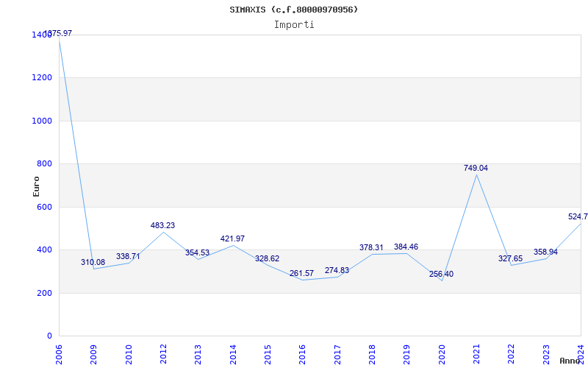The image size is (588, 368).
Task: Select the 483.23 data label
Action: (x=162, y=225)
